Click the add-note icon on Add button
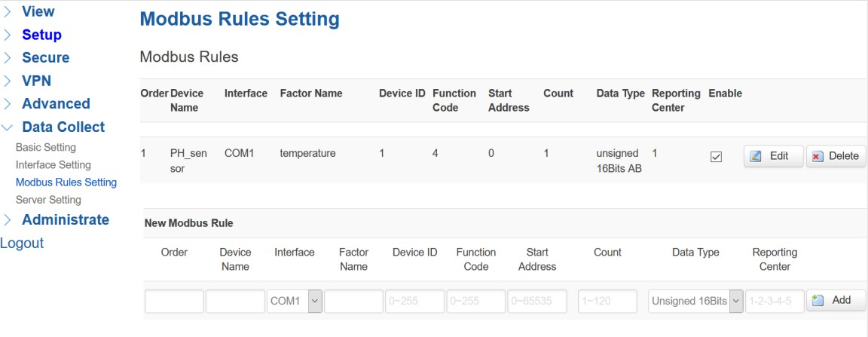Viewport: 868px width, 337px height. (x=818, y=300)
